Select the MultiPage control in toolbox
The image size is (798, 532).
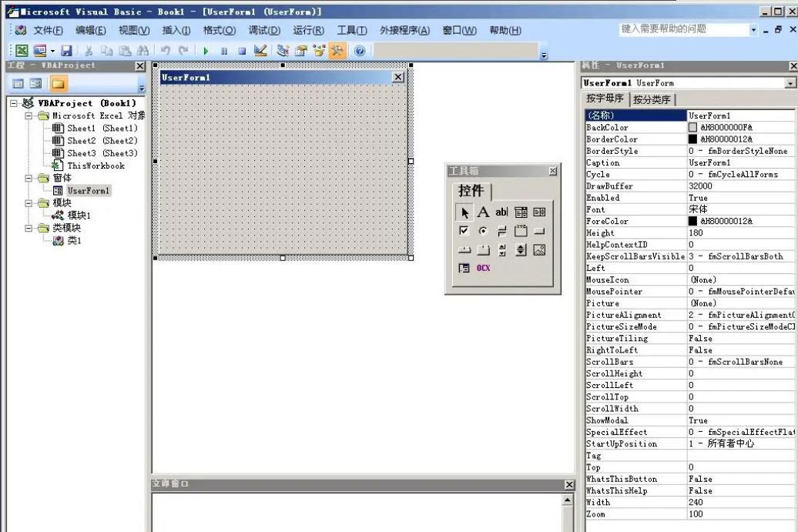(483, 249)
